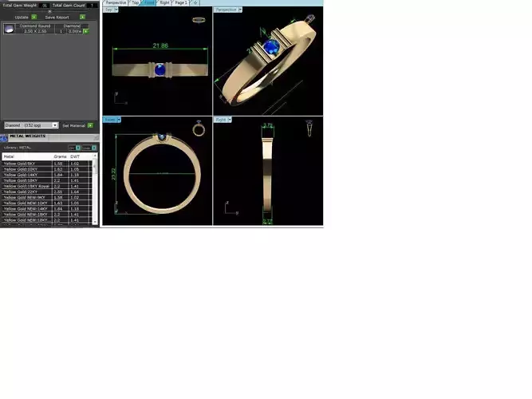
Task: Add a new viewport tab
Action: pyautogui.click(x=195, y=2)
